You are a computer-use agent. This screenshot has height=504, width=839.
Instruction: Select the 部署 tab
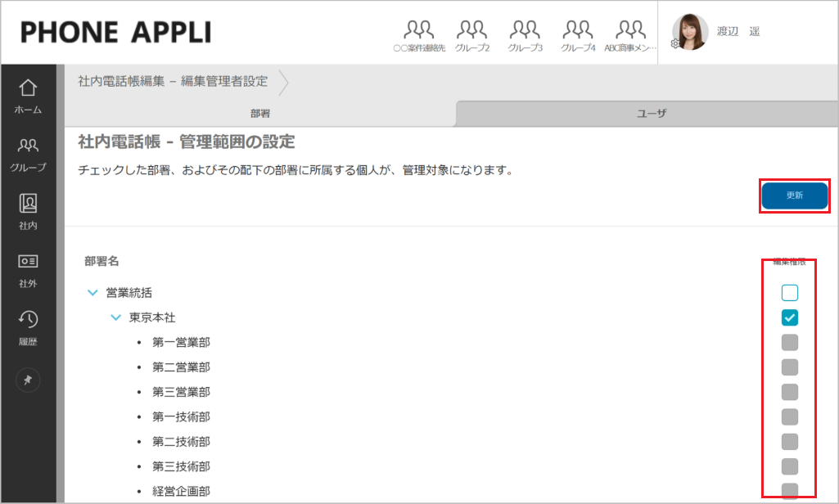[x=260, y=114]
